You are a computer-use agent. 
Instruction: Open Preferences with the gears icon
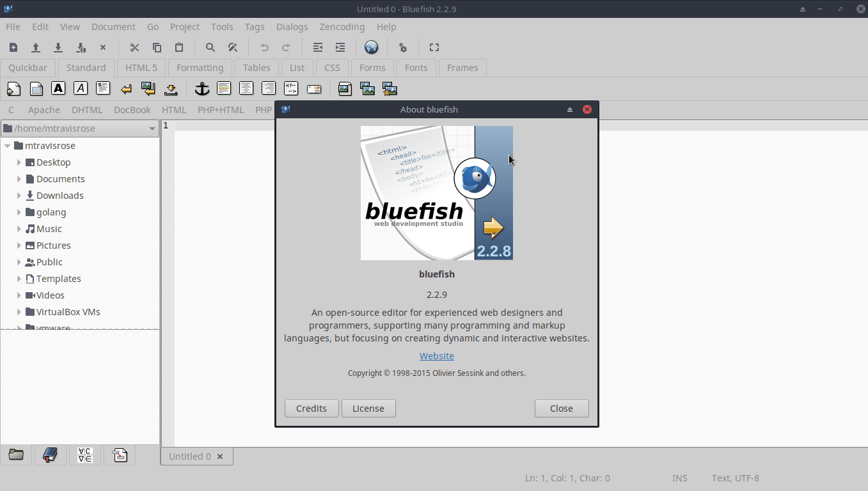[403, 47]
